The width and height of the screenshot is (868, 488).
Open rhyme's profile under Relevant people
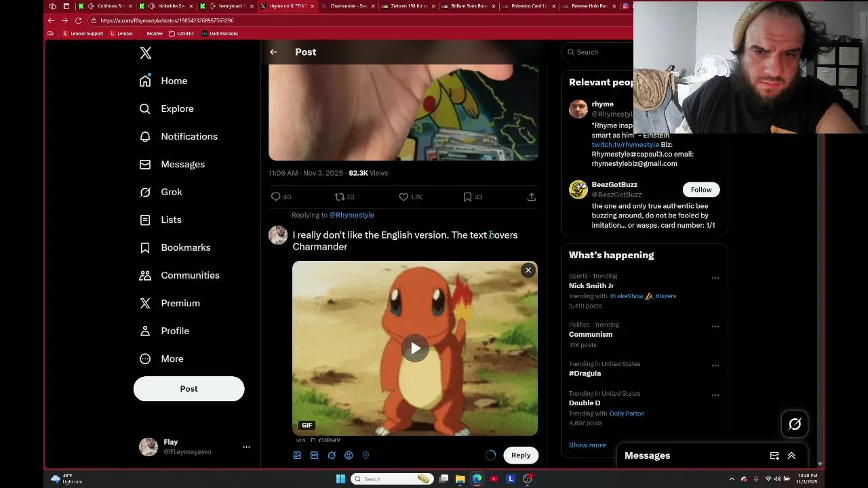coord(602,104)
